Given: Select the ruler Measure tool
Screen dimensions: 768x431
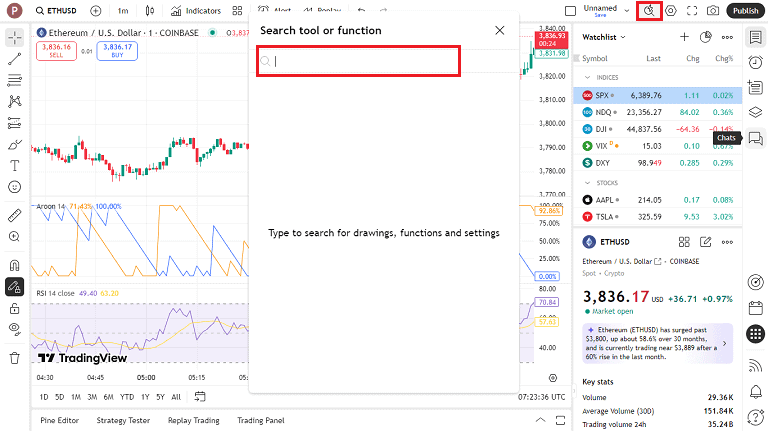Looking at the screenshot, I should (15, 215).
